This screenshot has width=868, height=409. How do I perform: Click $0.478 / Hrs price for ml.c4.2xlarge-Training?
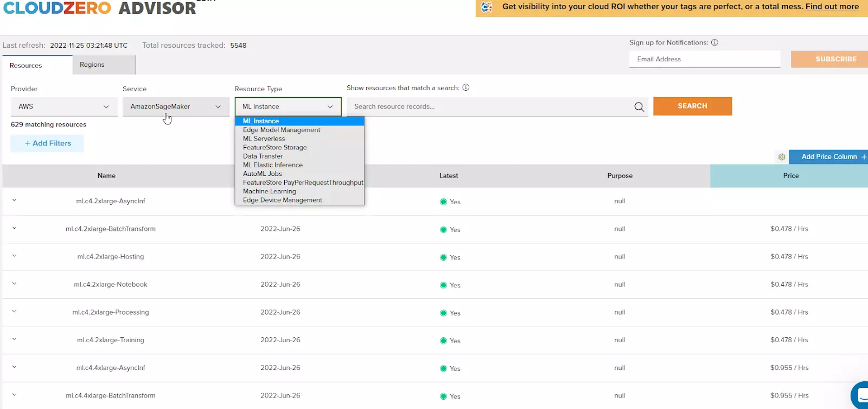789,340
